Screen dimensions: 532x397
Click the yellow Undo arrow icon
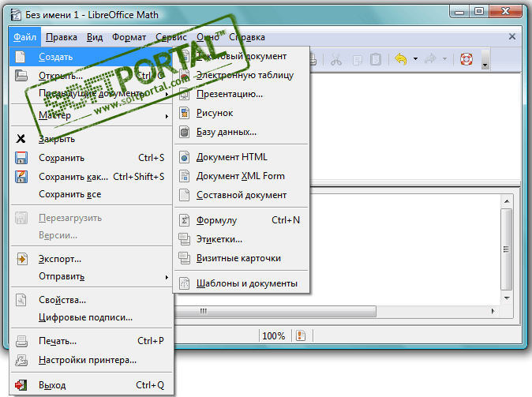(x=401, y=58)
